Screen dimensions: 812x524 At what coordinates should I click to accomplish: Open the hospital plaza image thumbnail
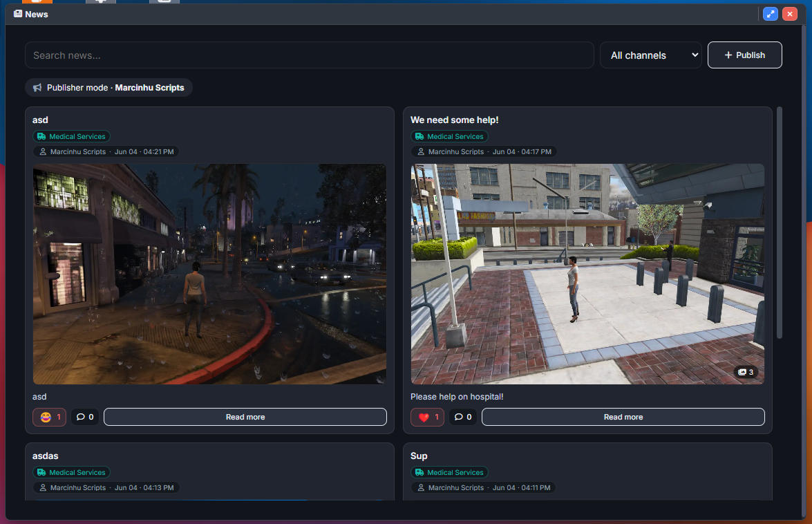[588, 274]
